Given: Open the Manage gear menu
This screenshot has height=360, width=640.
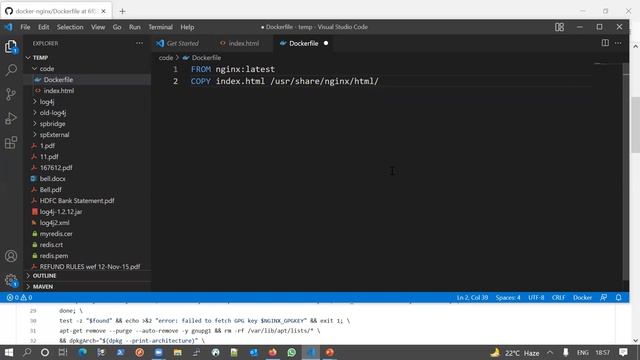Looking at the screenshot, I should point(11,280).
